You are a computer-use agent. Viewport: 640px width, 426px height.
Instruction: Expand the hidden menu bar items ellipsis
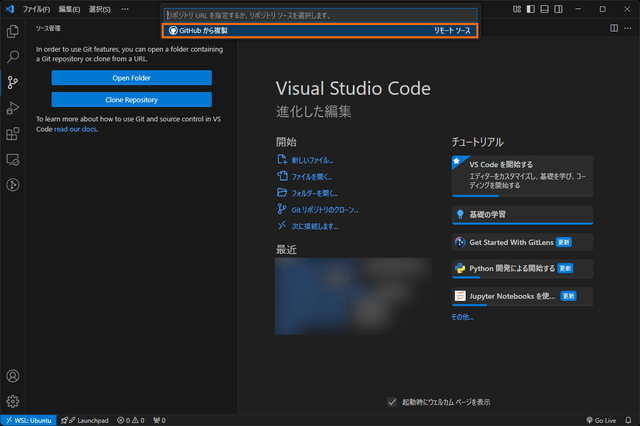pyautogui.click(x=125, y=9)
